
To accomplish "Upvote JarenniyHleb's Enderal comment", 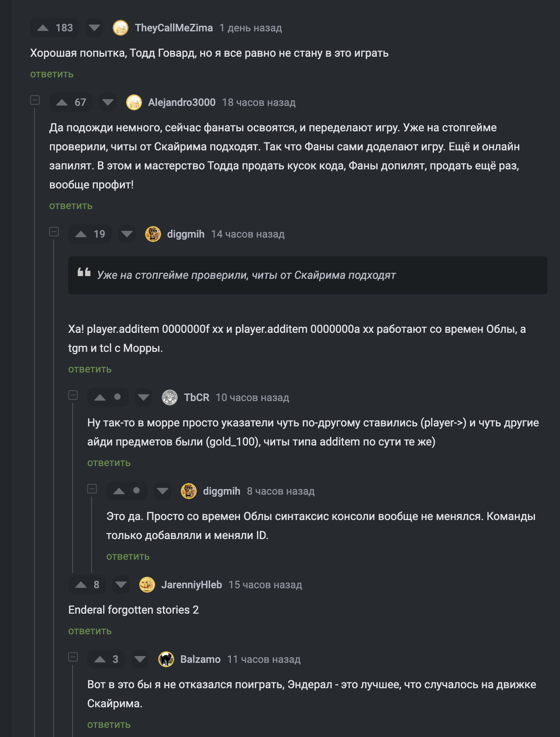I will coord(81,585).
